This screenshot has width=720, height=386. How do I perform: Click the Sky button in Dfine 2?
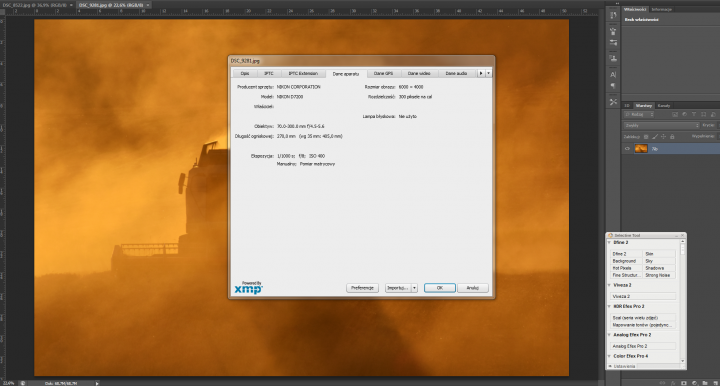point(659,261)
